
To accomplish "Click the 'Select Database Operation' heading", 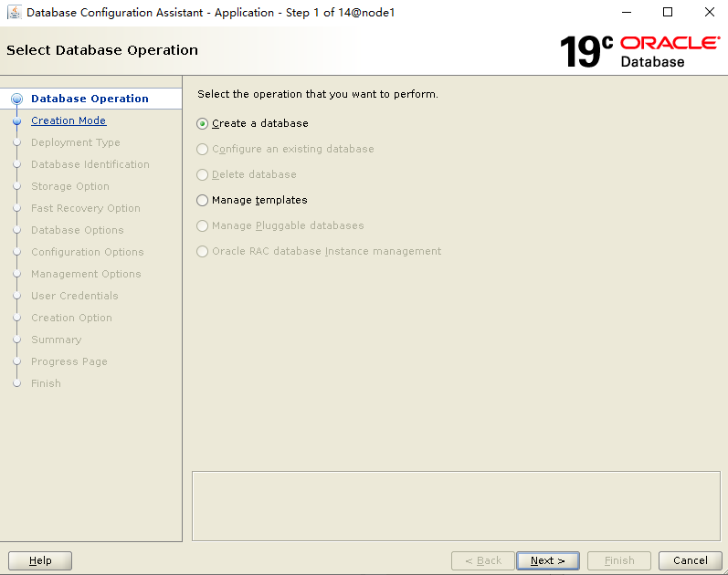I will point(102,50).
